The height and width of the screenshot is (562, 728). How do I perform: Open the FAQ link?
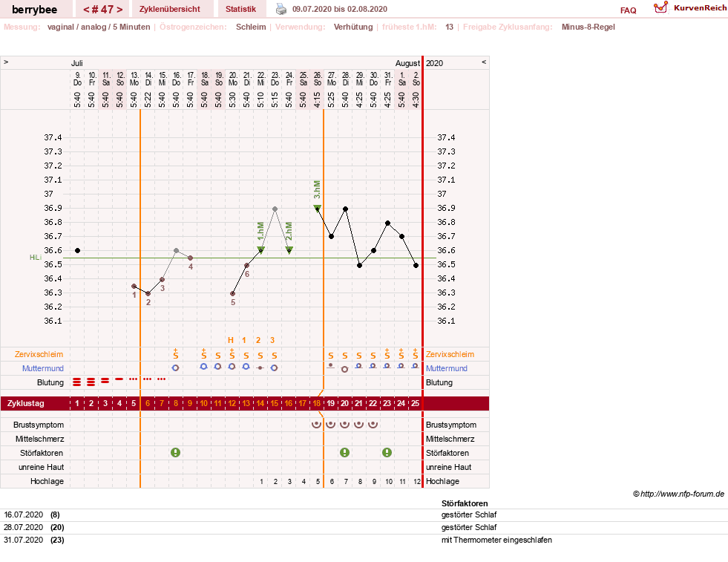point(628,10)
